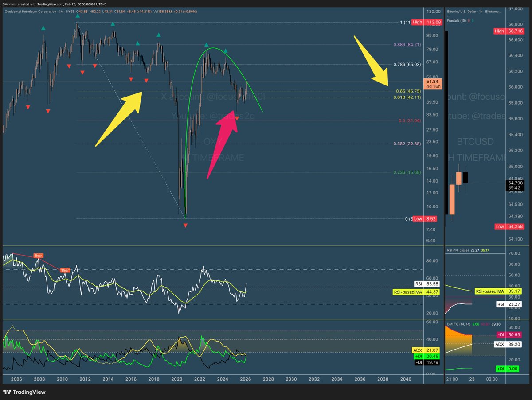Click the 2026 year label on time axis
Image resolution: width=532 pixels, height=400 pixels.
click(x=245, y=379)
